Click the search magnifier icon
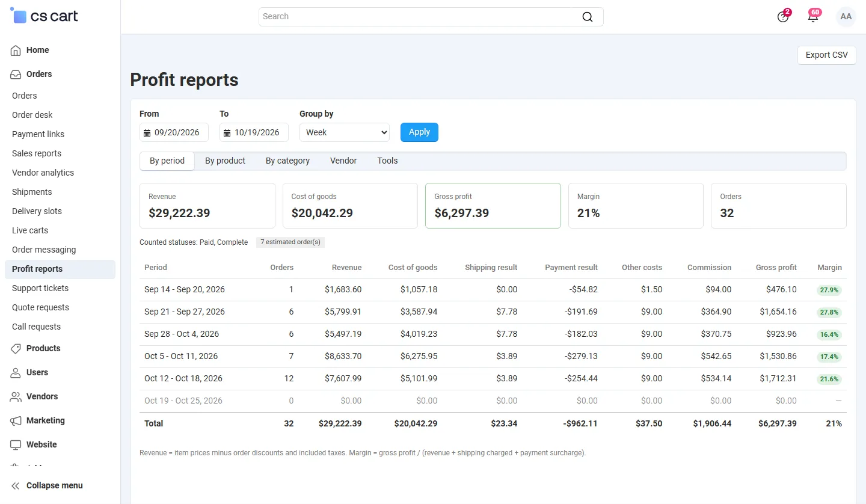This screenshot has height=504, width=866. click(x=588, y=17)
